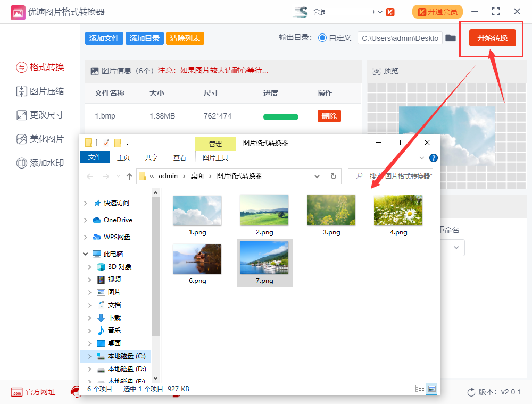Collapse the 此电脑 tree node
This screenshot has height=404, width=532.
point(85,254)
